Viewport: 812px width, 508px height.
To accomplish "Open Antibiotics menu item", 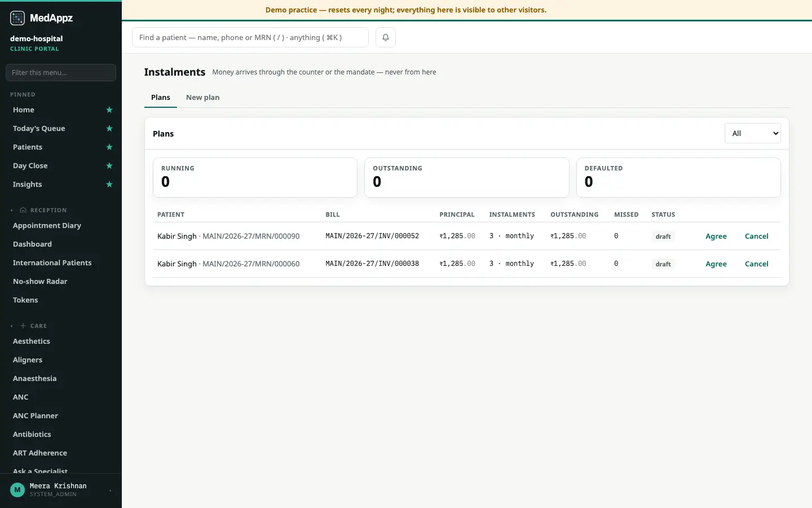I will [x=32, y=435].
